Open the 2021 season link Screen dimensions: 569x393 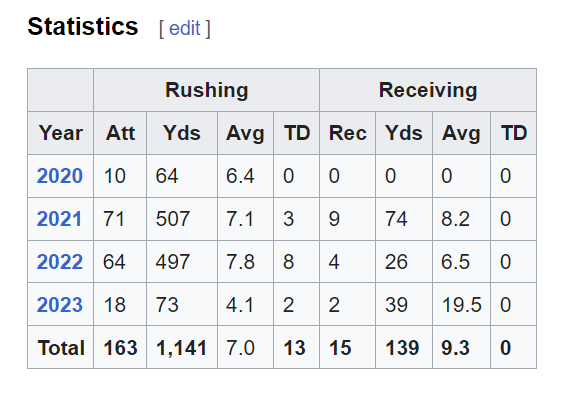[x=59, y=219]
